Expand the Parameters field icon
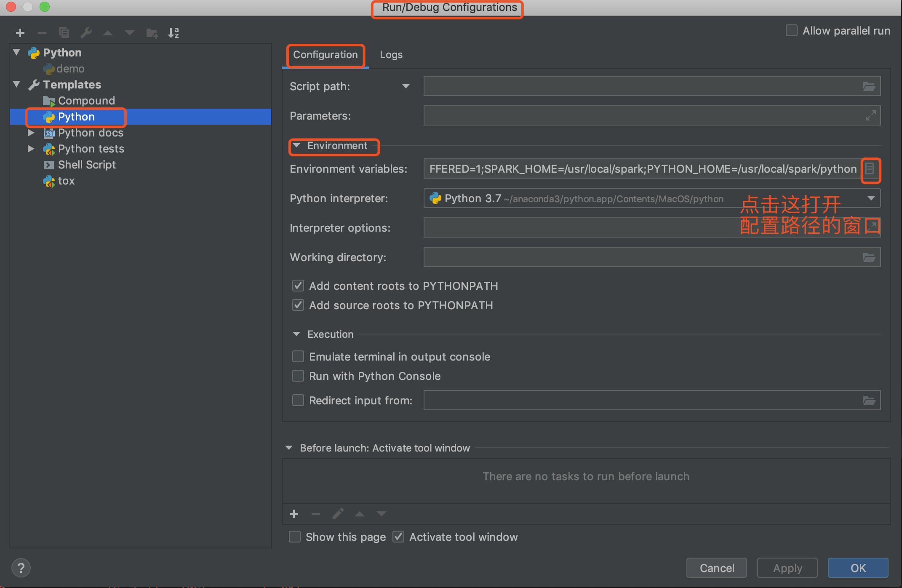Screen dimensions: 902x588 point(870,115)
